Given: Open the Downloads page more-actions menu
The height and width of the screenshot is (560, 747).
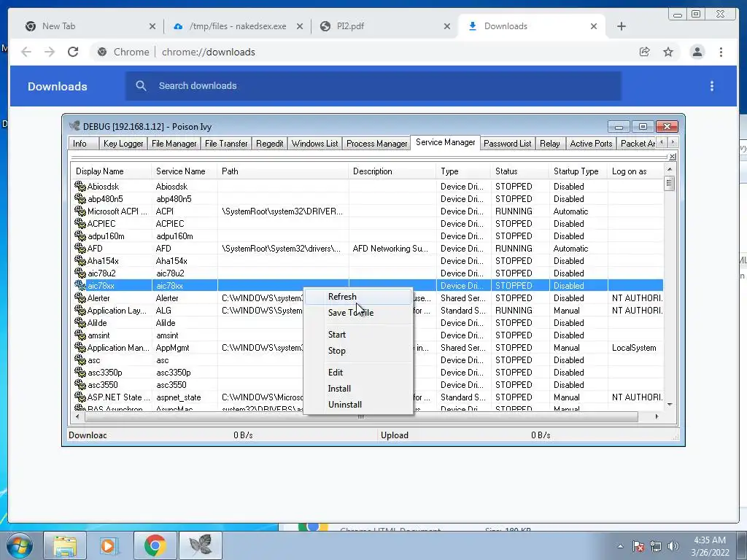Looking at the screenshot, I should click(712, 86).
